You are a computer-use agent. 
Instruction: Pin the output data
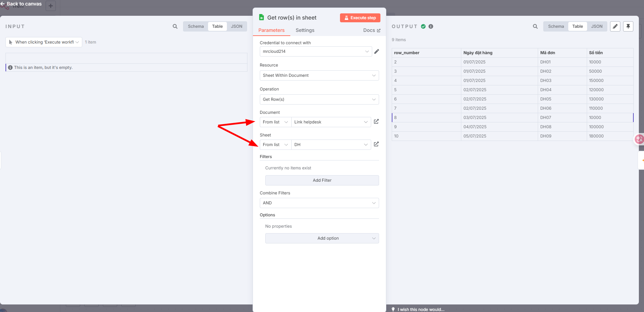[x=628, y=26]
